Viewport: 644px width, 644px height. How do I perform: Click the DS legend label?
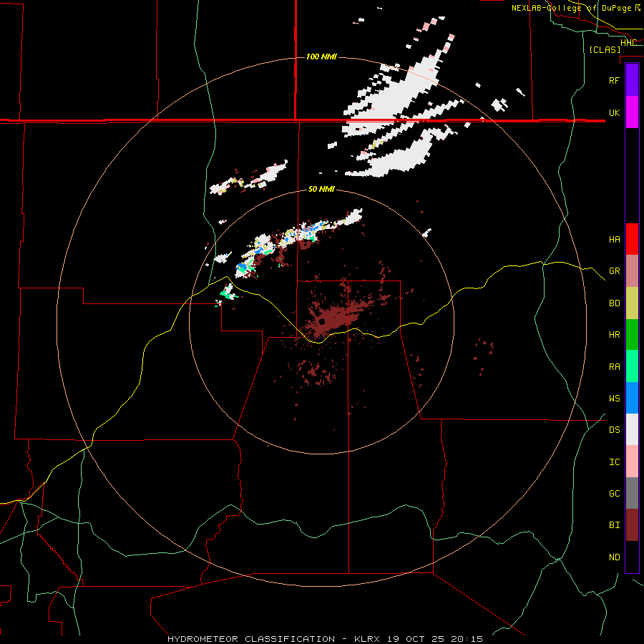[x=615, y=430]
